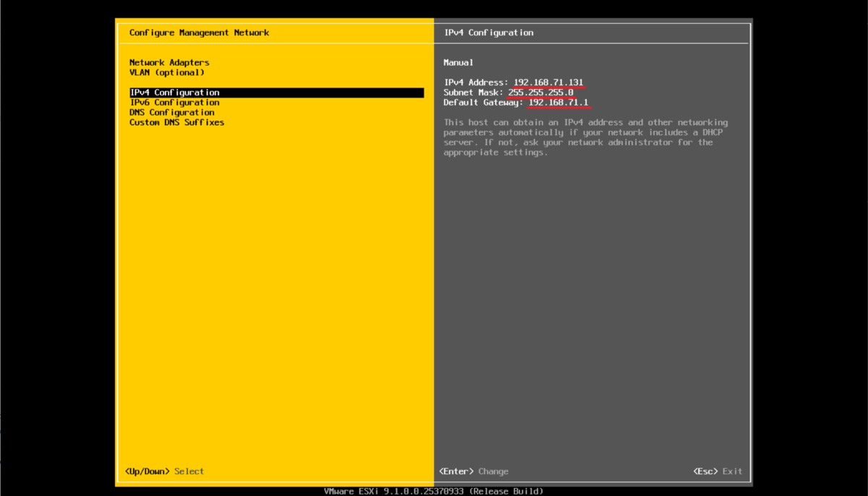
Task: Select the Network Adapters menu entry
Action: [169, 63]
